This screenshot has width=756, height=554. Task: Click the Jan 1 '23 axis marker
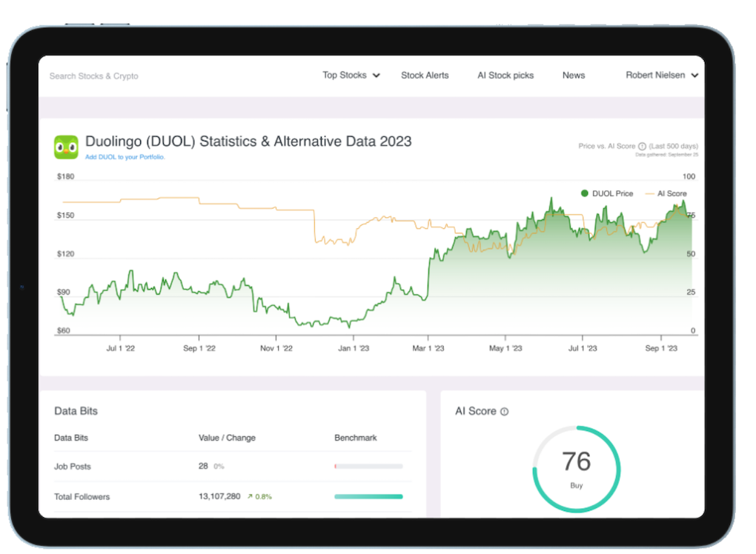click(354, 348)
